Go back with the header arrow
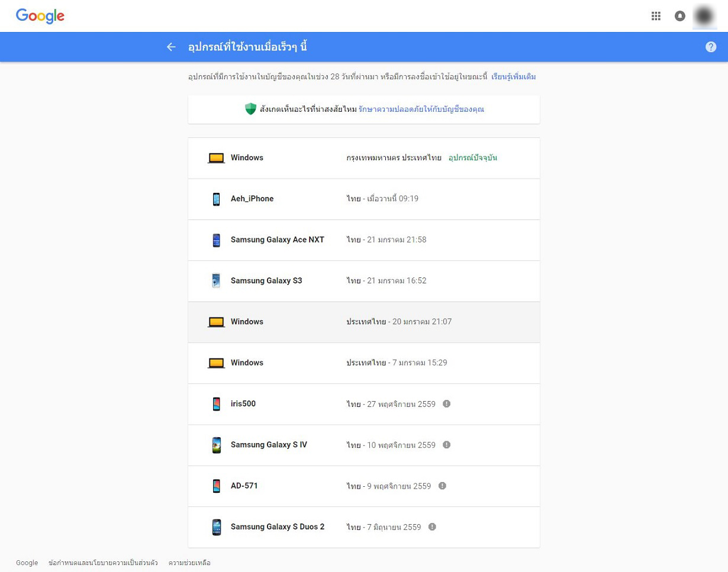This screenshot has height=572, width=728. pyautogui.click(x=171, y=47)
